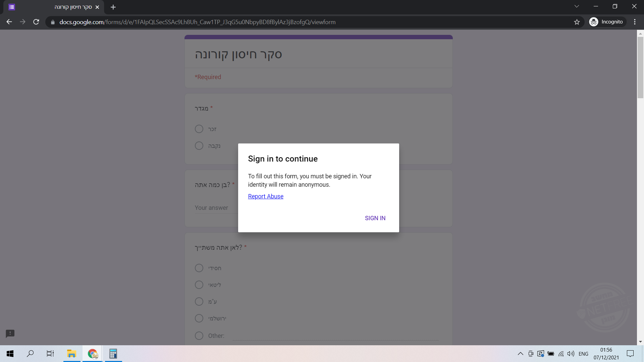The height and width of the screenshot is (362, 644).
Task: Select the נקבה radio option
Action: 199,146
